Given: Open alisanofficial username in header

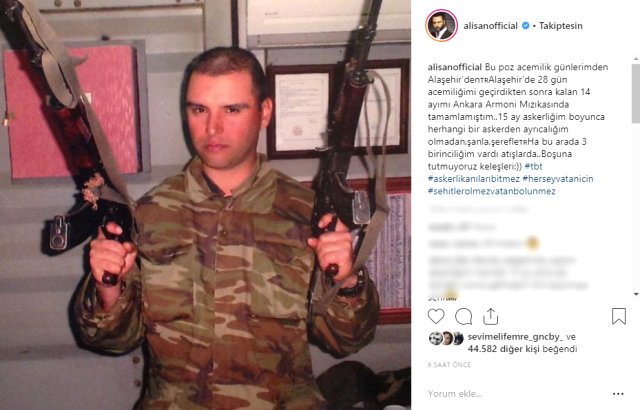Looking at the screenshot, I should click(x=490, y=26).
